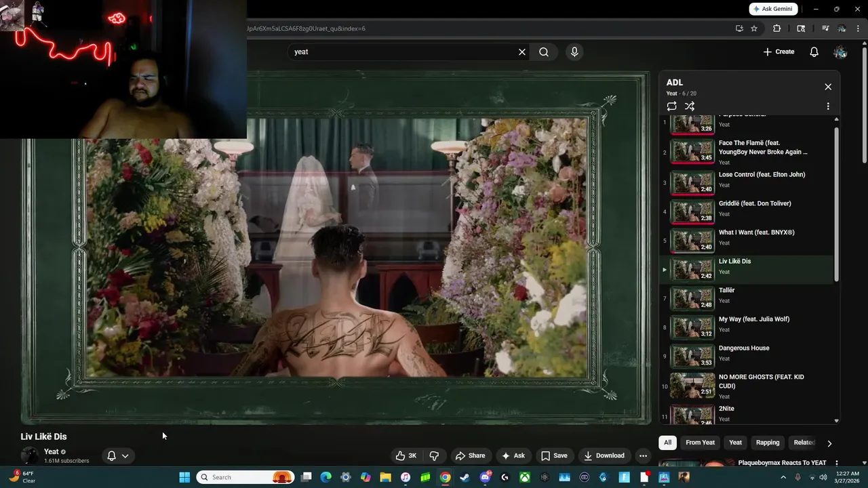Viewport: 868px width, 488px height.
Task: Open Xbox app from the taskbar
Action: coord(524,477)
